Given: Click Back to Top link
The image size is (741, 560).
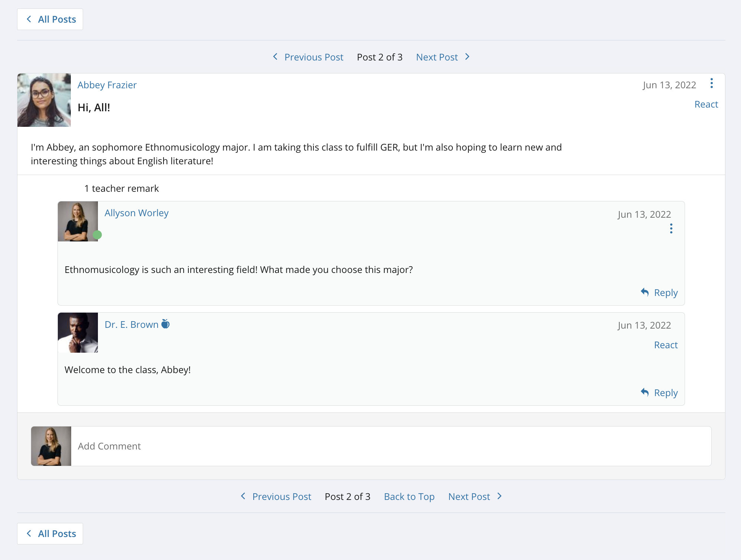Looking at the screenshot, I should point(409,497).
